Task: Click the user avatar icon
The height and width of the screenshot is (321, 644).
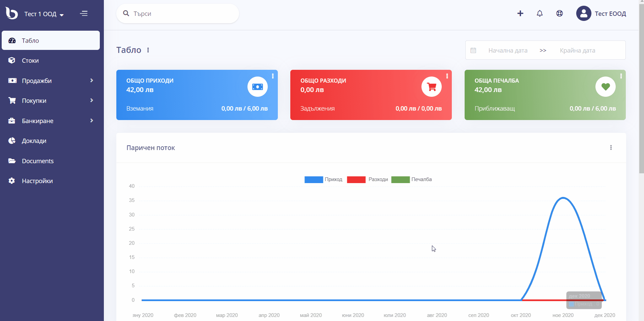Action: pyautogui.click(x=584, y=13)
